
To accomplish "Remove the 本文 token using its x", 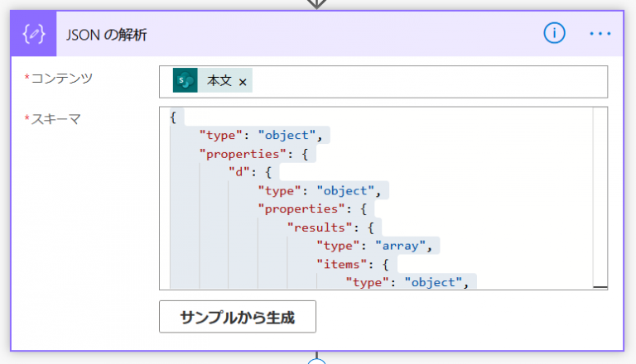I will pos(243,82).
